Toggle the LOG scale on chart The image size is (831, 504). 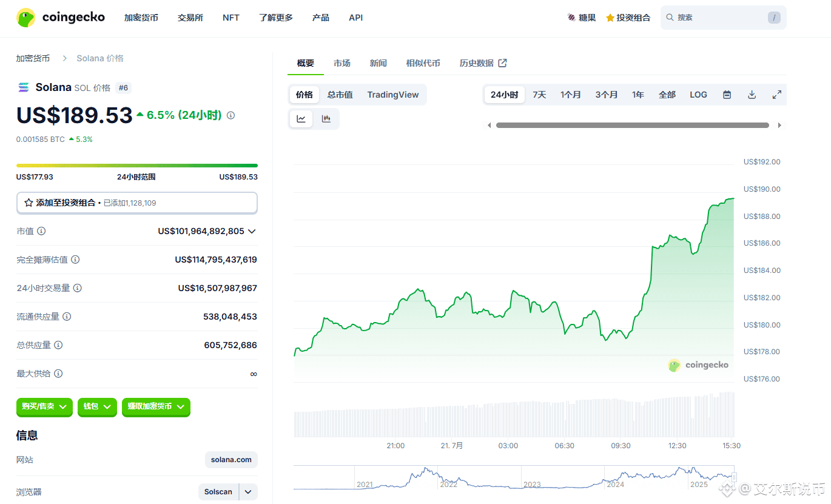(698, 95)
